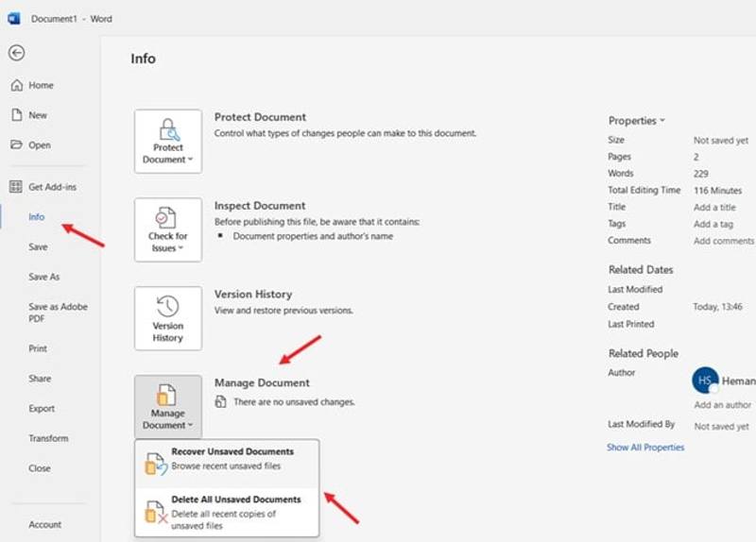Select Get Add-ins in the sidebar
Image resolution: width=756 pixels, height=542 pixels.
52,187
